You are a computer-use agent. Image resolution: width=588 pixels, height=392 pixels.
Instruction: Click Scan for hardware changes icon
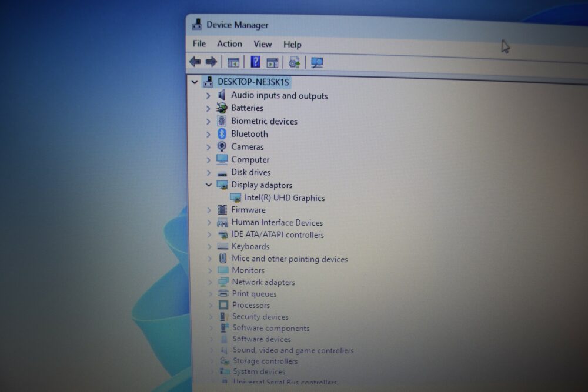[x=317, y=62]
